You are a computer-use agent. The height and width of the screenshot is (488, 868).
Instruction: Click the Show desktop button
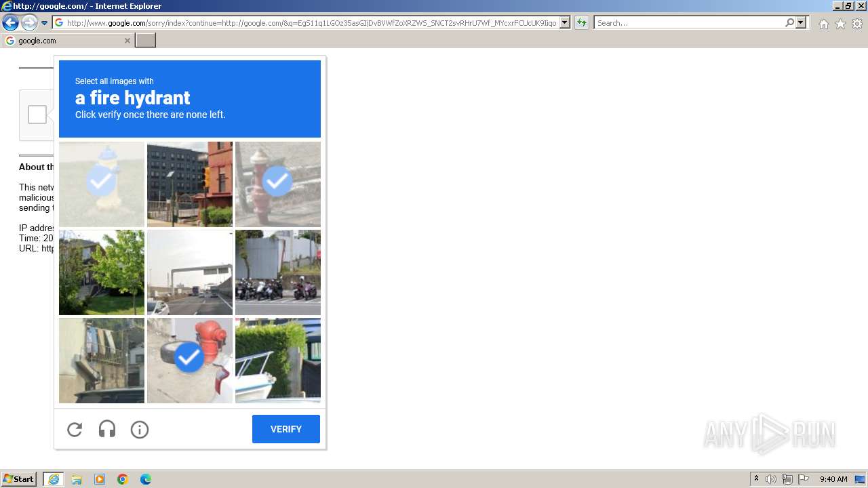861,479
